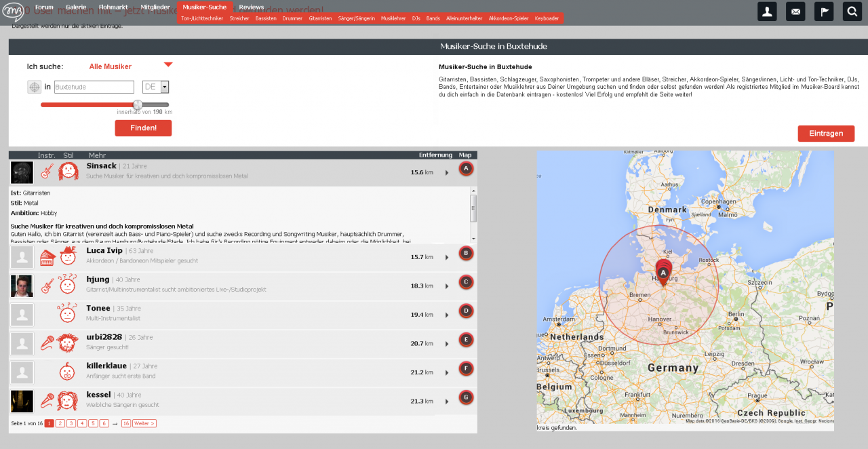This screenshot has width=868, height=449.
Task: Click the locate-me crosshair icon
Action: click(35, 87)
